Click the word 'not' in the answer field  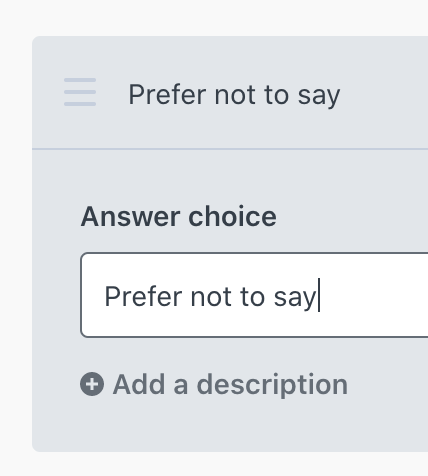pos(211,297)
